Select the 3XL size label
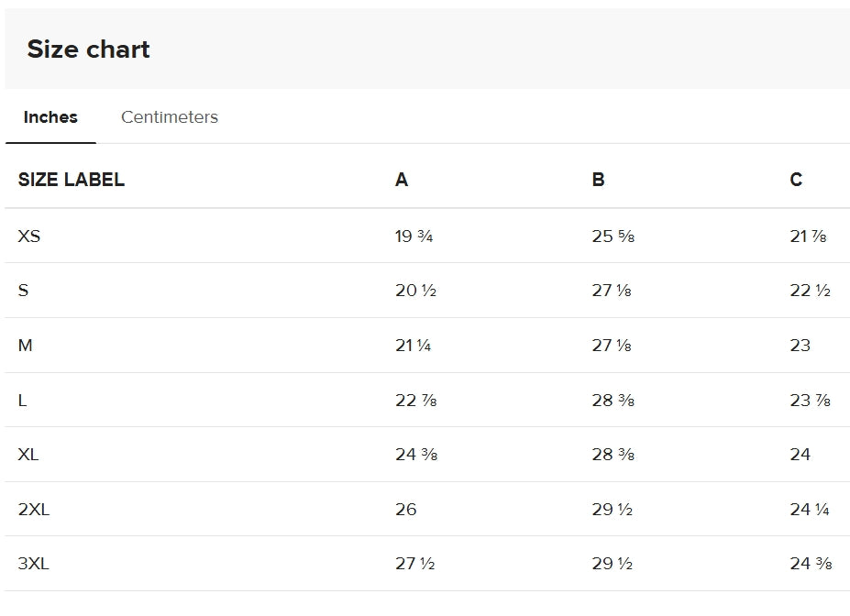The height and width of the screenshot is (616, 850). tap(35, 563)
